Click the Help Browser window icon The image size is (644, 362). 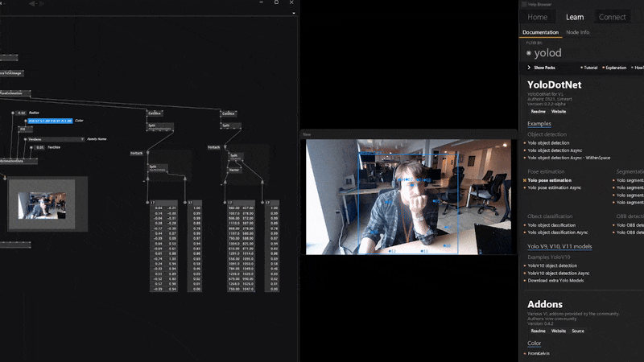click(x=524, y=4)
